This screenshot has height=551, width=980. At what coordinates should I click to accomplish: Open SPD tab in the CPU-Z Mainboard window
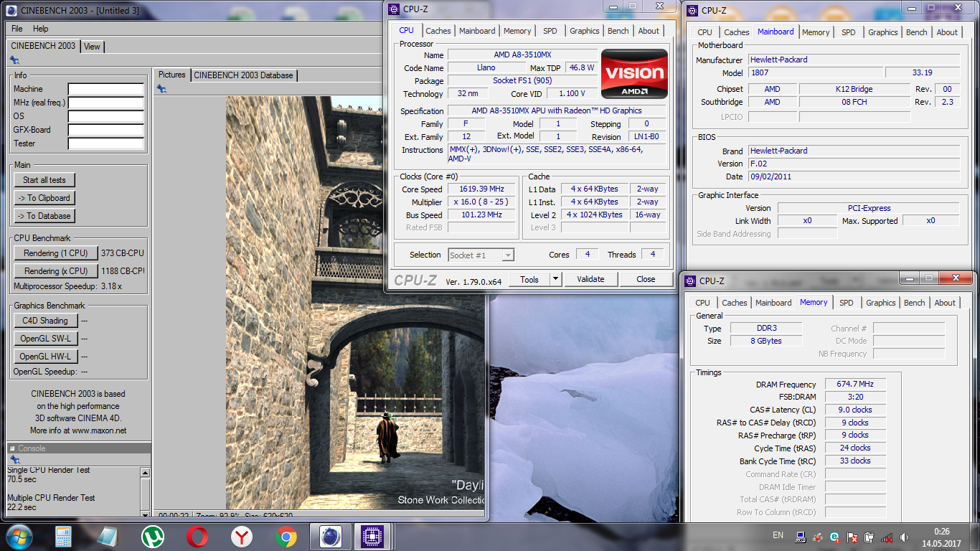click(849, 32)
